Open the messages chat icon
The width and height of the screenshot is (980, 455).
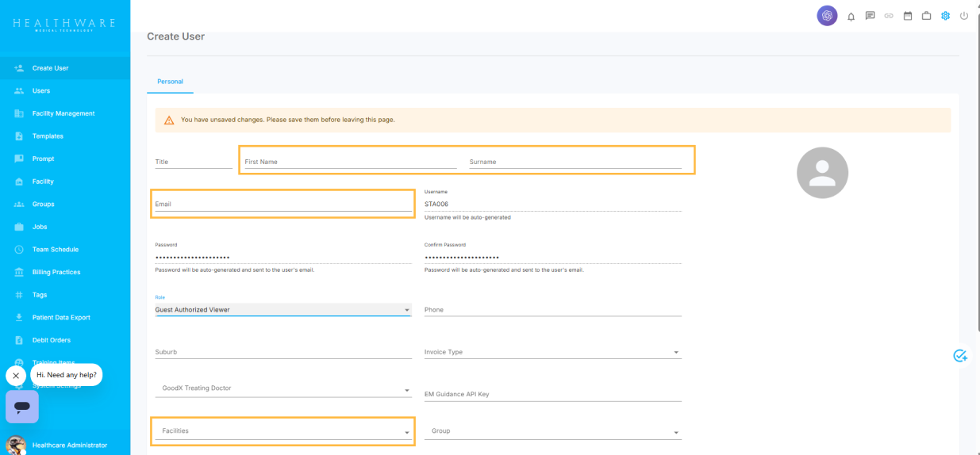(870, 16)
